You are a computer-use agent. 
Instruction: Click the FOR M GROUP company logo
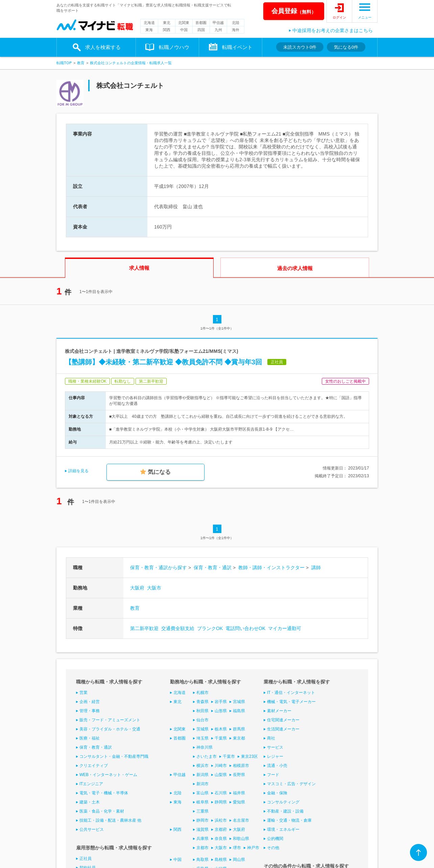point(70,94)
